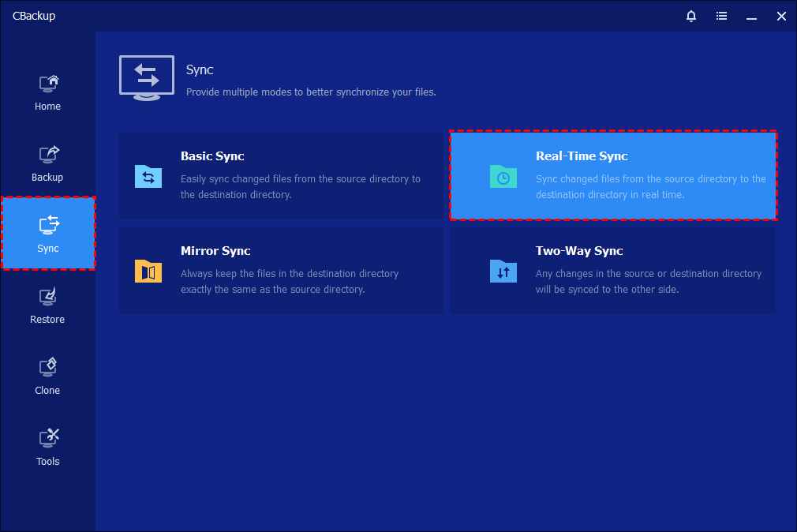Open the Tools sidebar icon
Image resolution: width=797 pixels, height=532 pixels.
[48, 438]
